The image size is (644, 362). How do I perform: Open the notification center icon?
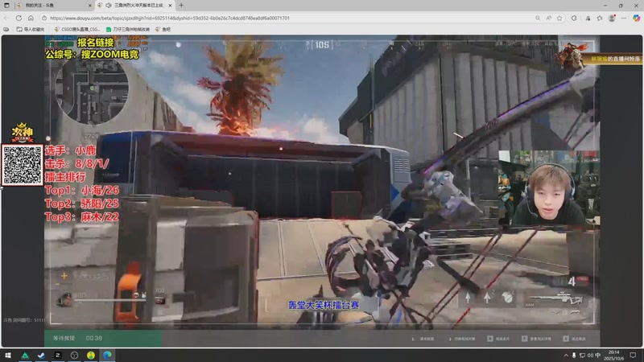pyautogui.click(x=633, y=355)
